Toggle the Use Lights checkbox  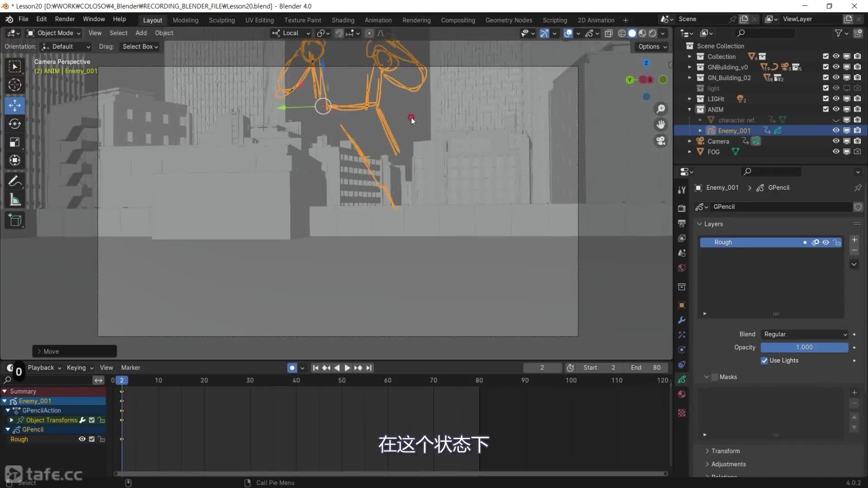pos(764,361)
